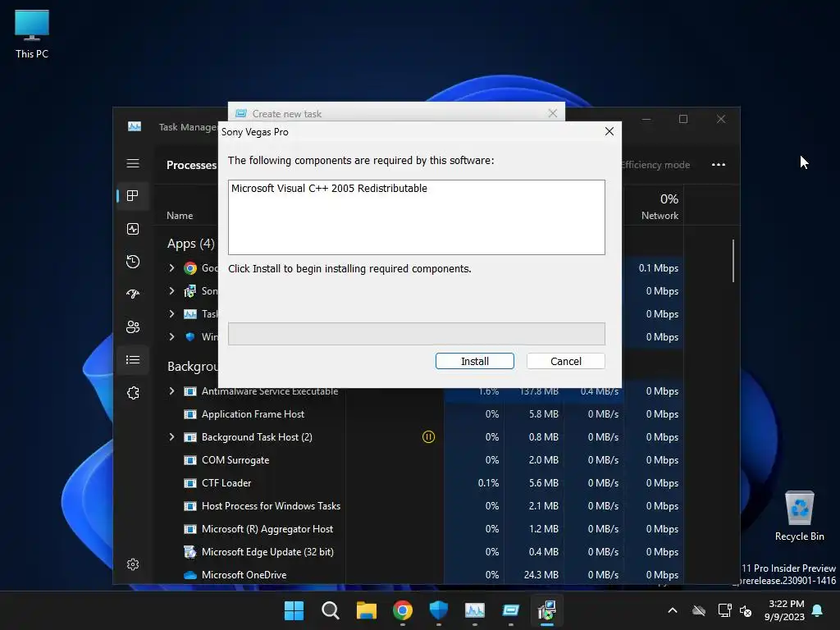
Task: Expand Background Task Host (2) row
Action: pyautogui.click(x=171, y=437)
